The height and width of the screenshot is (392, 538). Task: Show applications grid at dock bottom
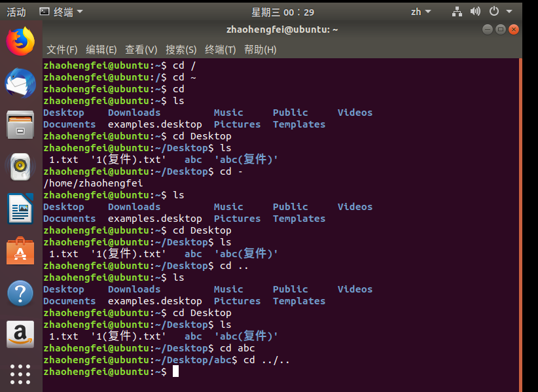pyautogui.click(x=20, y=374)
